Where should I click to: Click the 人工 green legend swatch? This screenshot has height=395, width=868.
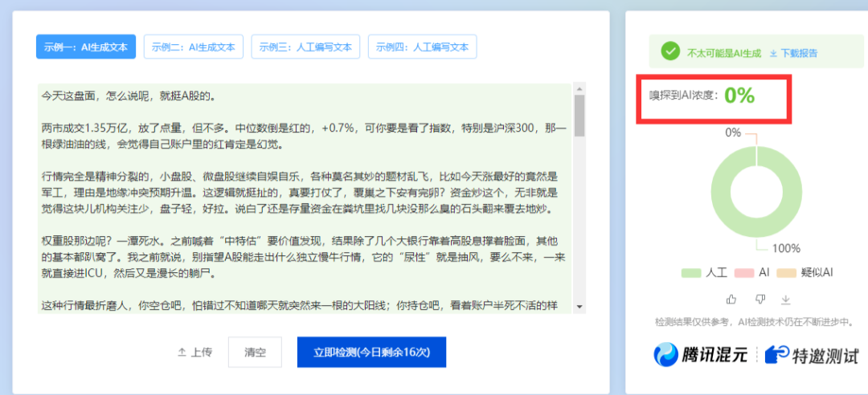(691, 273)
